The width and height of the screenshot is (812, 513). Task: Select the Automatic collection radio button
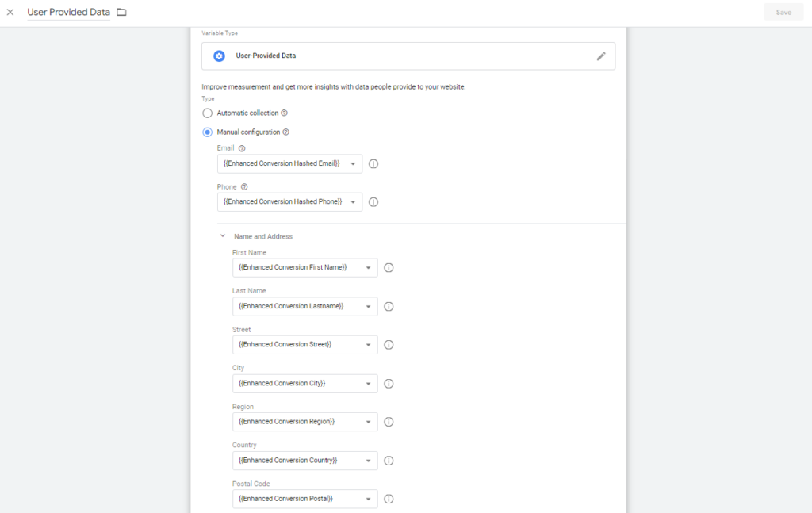coord(208,113)
